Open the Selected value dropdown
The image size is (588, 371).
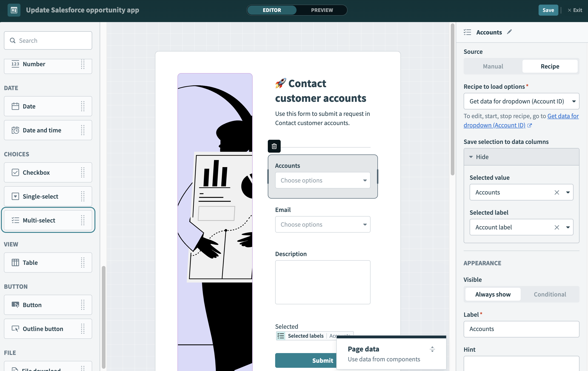coord(568,192)
